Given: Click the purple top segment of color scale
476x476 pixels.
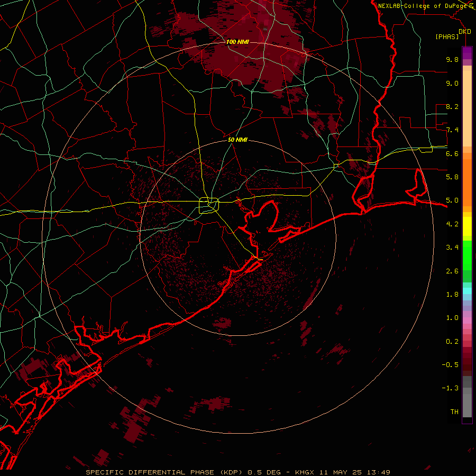Looking at the screenshot, I should 467,53.
